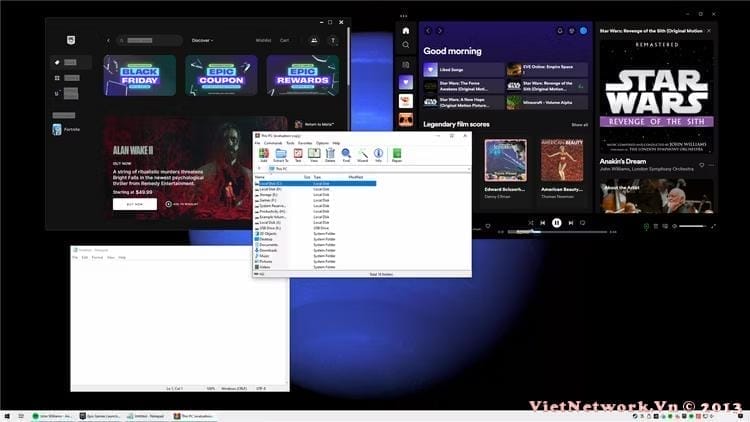Open Spotify Home from the sidebar

(x=405, y=31)
